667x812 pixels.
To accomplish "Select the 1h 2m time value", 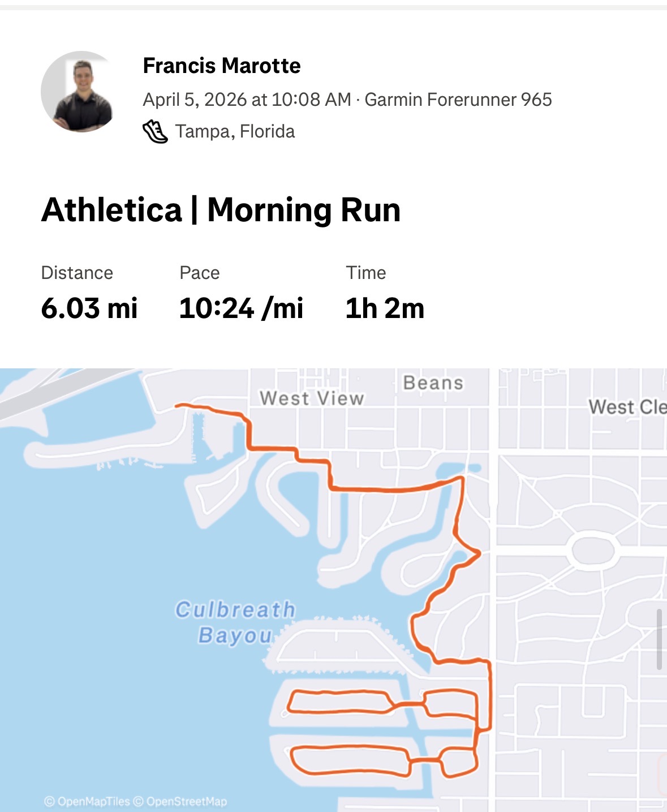I will [x=385, y=308].
